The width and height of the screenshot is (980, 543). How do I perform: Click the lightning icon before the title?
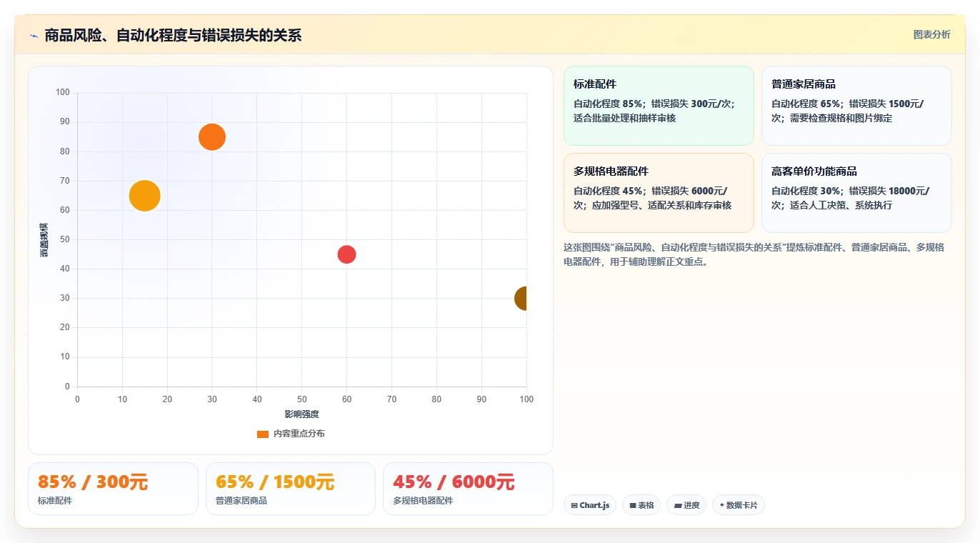(34, 36)
